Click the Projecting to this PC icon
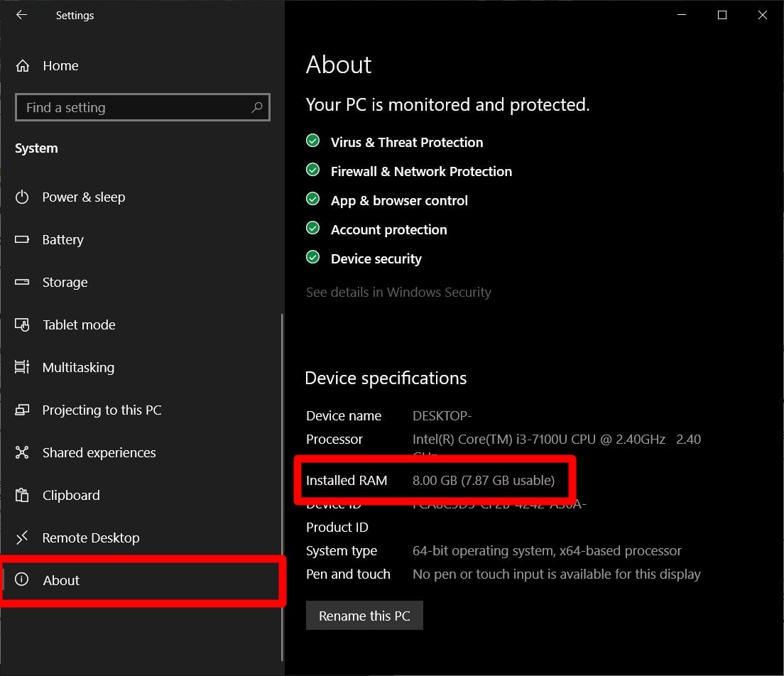 click(x=22, y=410)
